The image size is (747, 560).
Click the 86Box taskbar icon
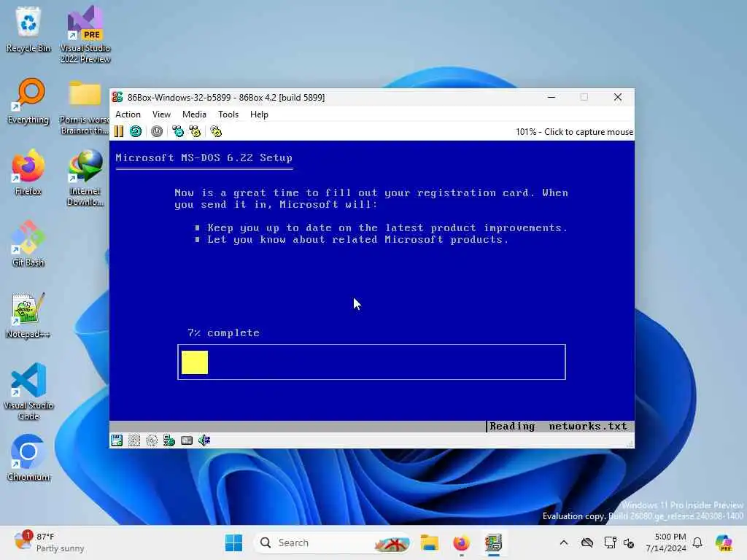494,542
